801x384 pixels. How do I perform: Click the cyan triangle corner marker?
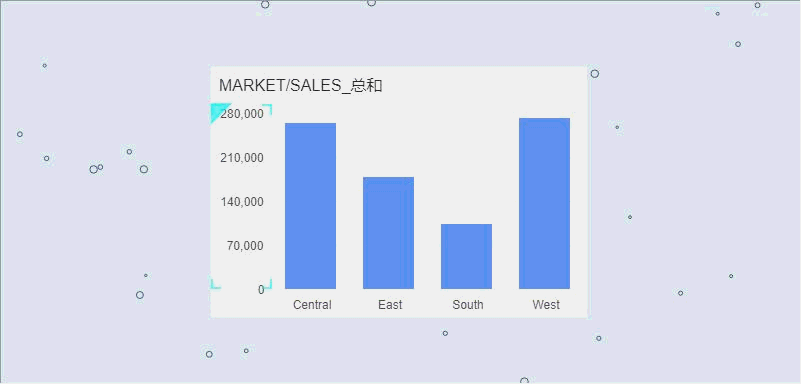[218, 111]
